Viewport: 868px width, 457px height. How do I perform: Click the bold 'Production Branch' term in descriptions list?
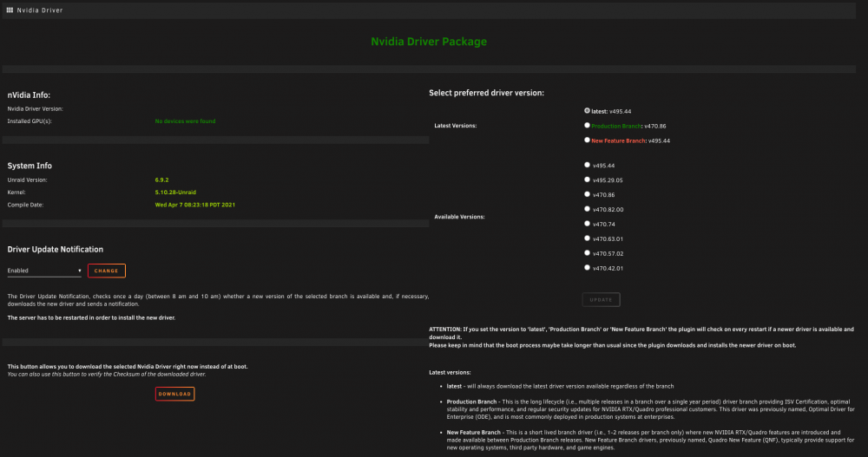[471, 402]
